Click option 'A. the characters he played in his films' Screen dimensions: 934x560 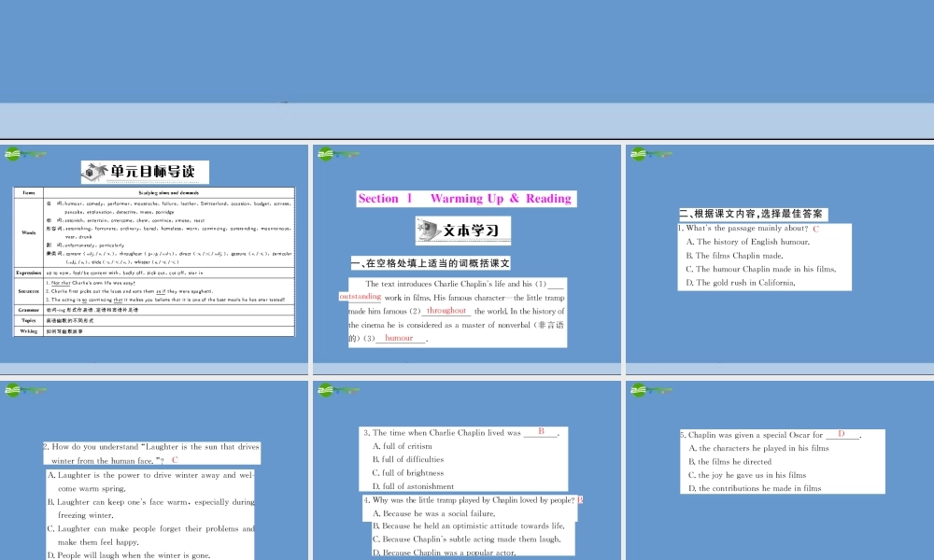click(758, 448)
